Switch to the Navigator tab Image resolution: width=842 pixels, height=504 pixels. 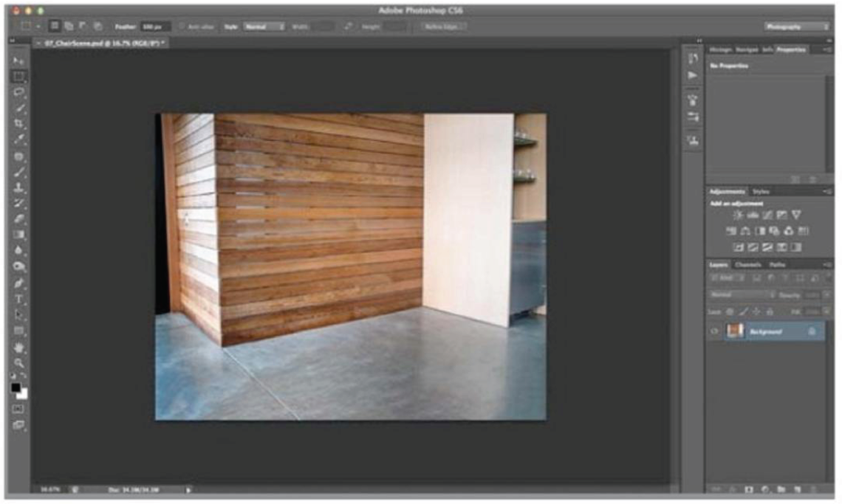tap(747, 49)
